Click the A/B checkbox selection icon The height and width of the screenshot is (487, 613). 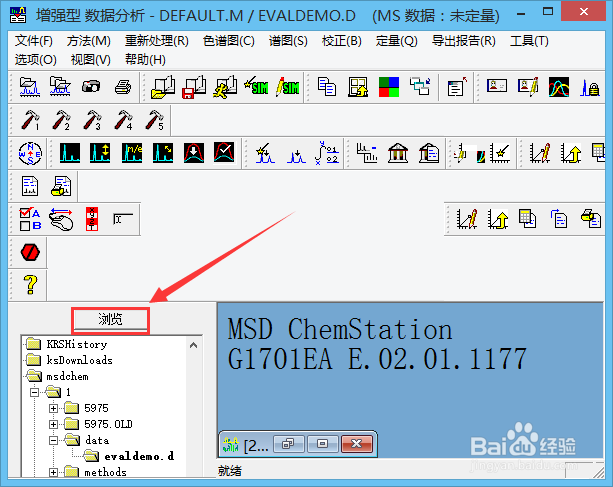click(30, 219)
